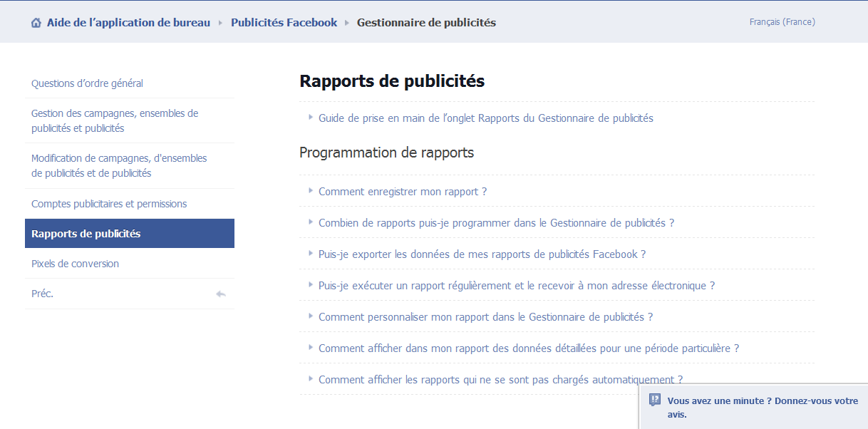Open Guide de prise en main question text

pyautogui.click(x=486, y=118)
